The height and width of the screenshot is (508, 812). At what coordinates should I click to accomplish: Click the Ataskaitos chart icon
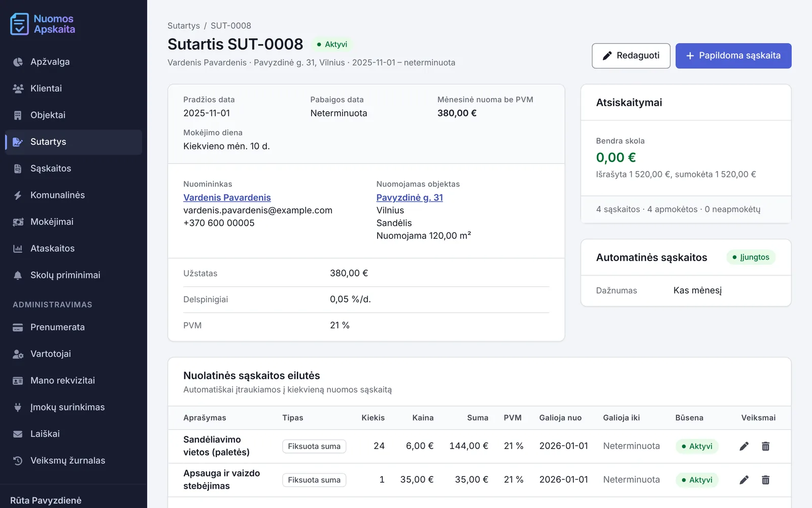point(18,248)
